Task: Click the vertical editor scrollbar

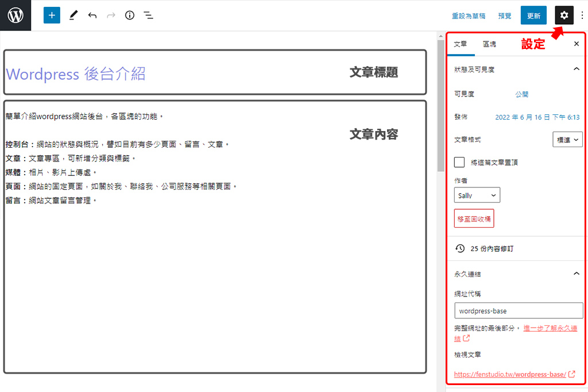Action: pyautogui.click(x=441, y=105)
